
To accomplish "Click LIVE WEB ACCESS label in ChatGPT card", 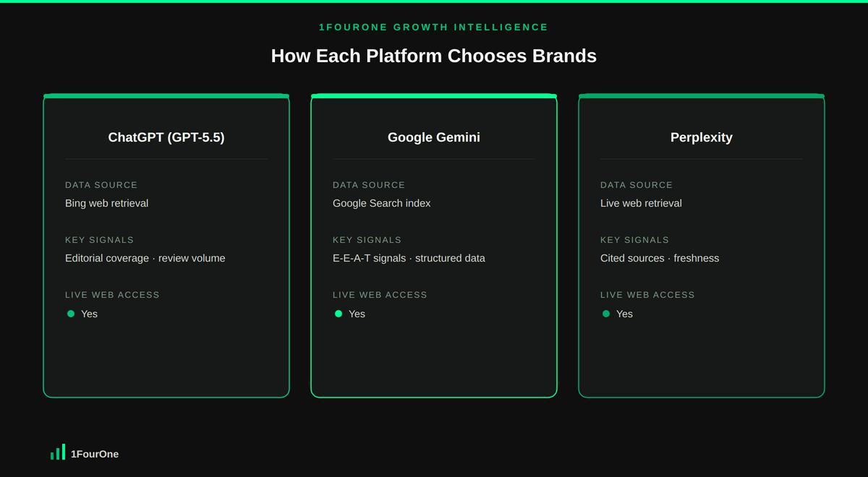I will click(x=112, y=295).
